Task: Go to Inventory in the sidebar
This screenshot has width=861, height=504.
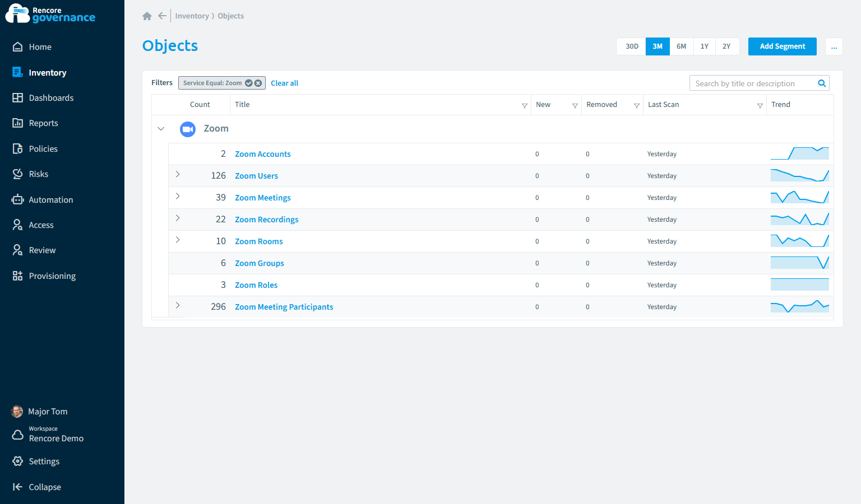Action: tap(47, 73)
